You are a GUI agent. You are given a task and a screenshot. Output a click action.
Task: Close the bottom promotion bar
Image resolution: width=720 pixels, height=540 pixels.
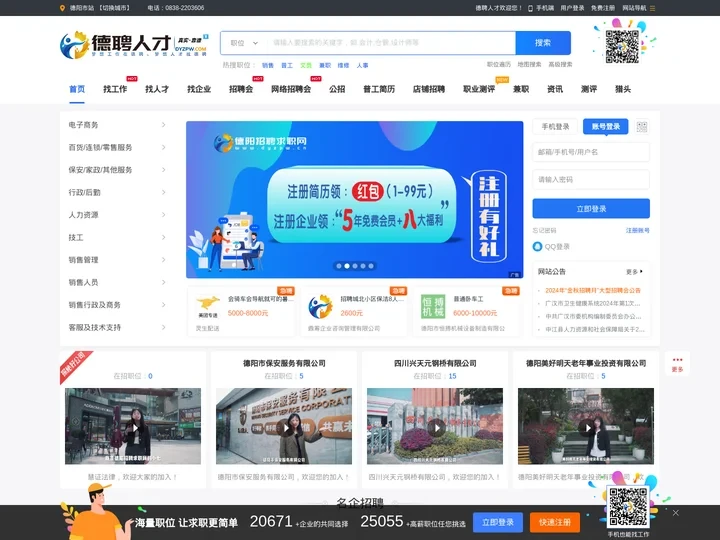tap(675, 512)
